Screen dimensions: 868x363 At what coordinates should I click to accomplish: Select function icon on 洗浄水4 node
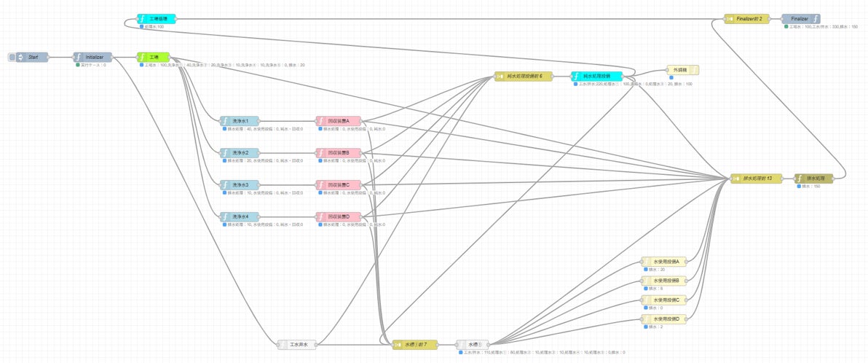tap(225, 216)
